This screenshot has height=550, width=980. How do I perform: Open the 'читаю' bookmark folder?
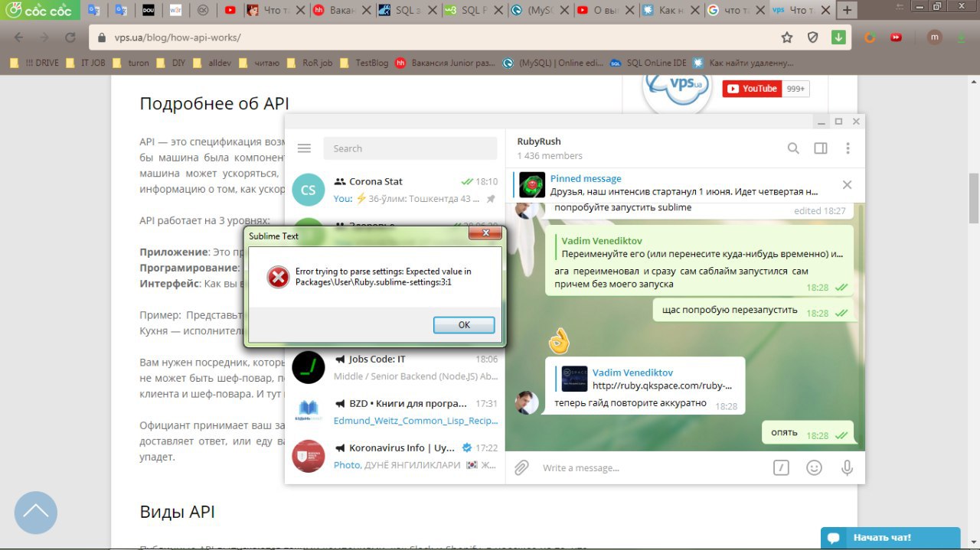click(x=260, y=63)
